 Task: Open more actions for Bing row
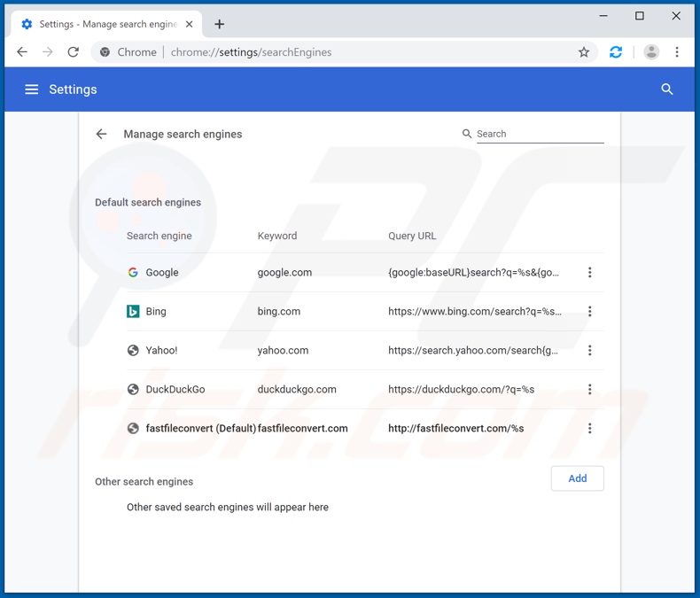tap(590, 312)
